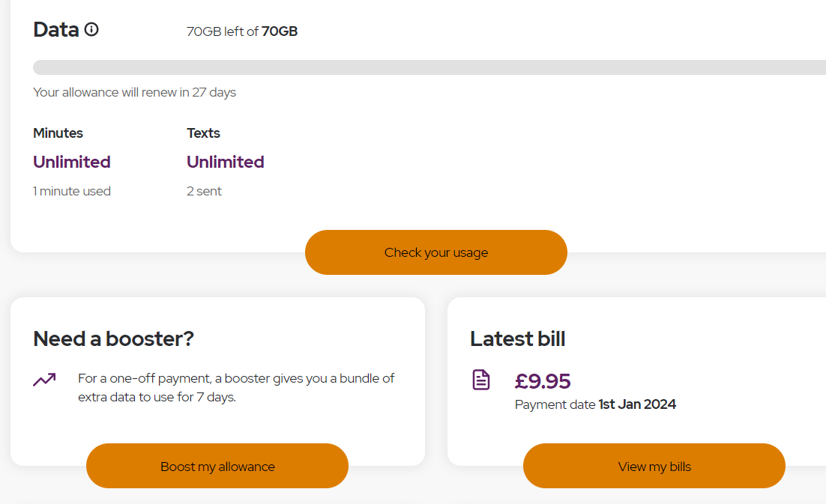Click the 1 minute used text
The width and height of the screenshot is (826, 504).
point(72,191)
